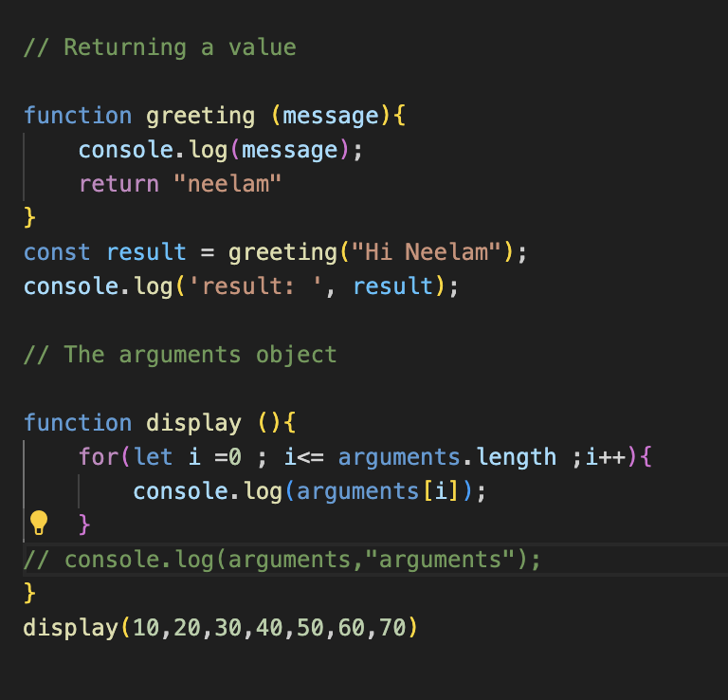Image resolution: width=728 pixels, height=700 pixels.
Task: Click the closing brace of function greeting
Action: coord(29,218)
